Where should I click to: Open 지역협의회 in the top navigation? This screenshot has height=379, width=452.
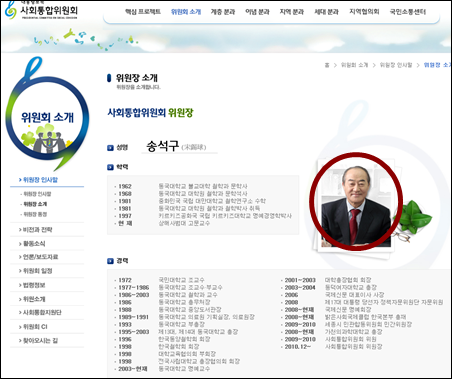click(x=364, y=12)
